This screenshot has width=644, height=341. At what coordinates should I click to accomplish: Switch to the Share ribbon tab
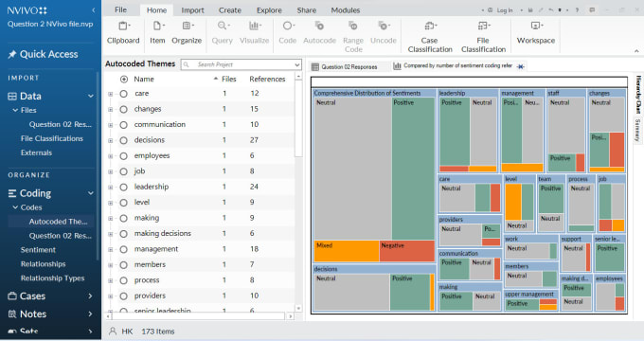click(x=307, y=10)
